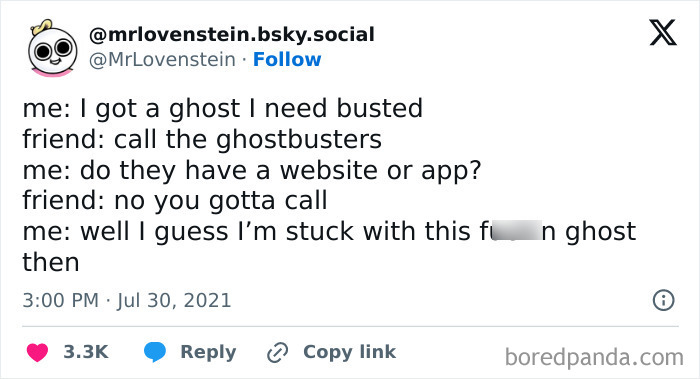
Task: Click the 3.3K likes count
Action: pos(86,352)
